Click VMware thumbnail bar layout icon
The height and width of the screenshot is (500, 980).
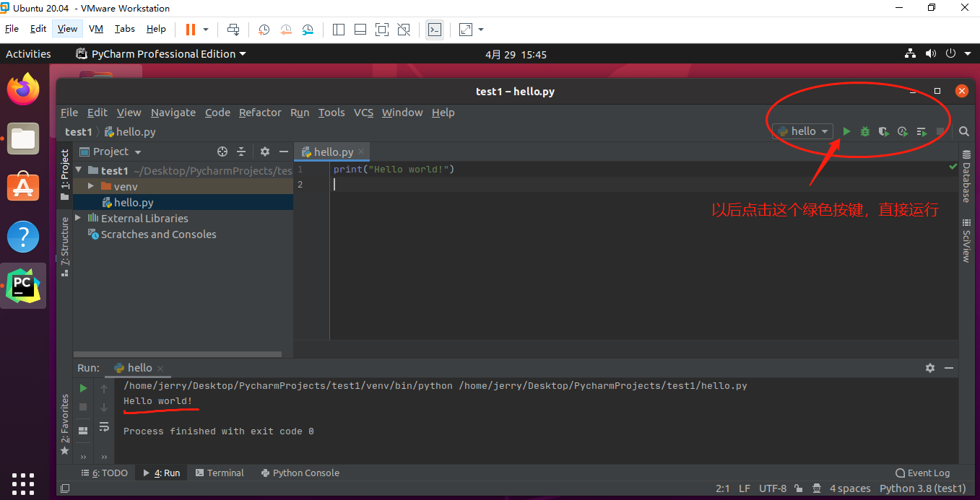360,30
